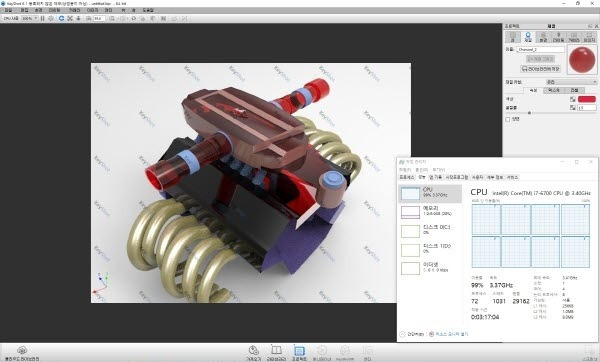Click the refraction index slider handle

pyautogui.click(x=529, y=113)
